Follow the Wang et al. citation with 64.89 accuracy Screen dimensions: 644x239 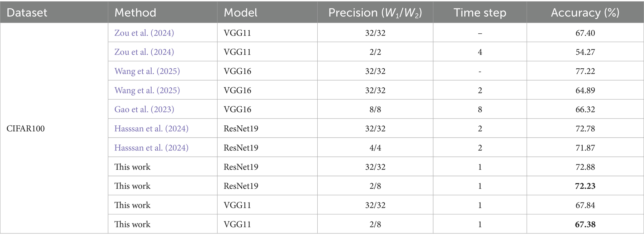[x=147, y=90]
